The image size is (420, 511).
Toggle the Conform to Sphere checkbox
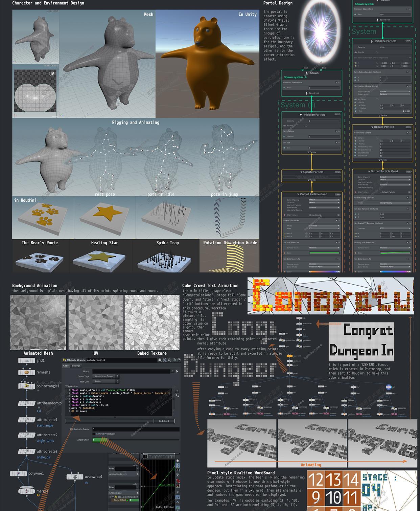(x=407, y=133)
